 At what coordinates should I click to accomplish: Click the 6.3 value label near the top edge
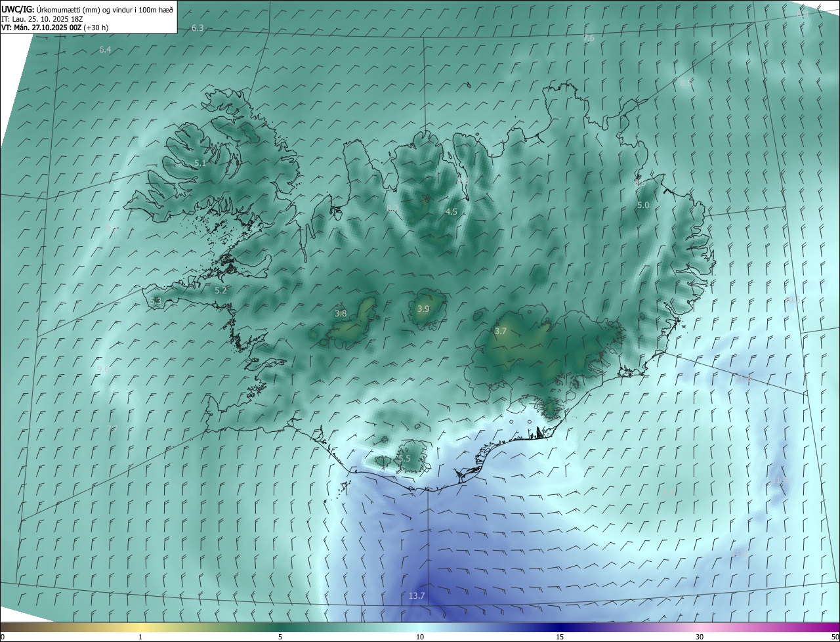pyautogui.click(x=198, y=28)
